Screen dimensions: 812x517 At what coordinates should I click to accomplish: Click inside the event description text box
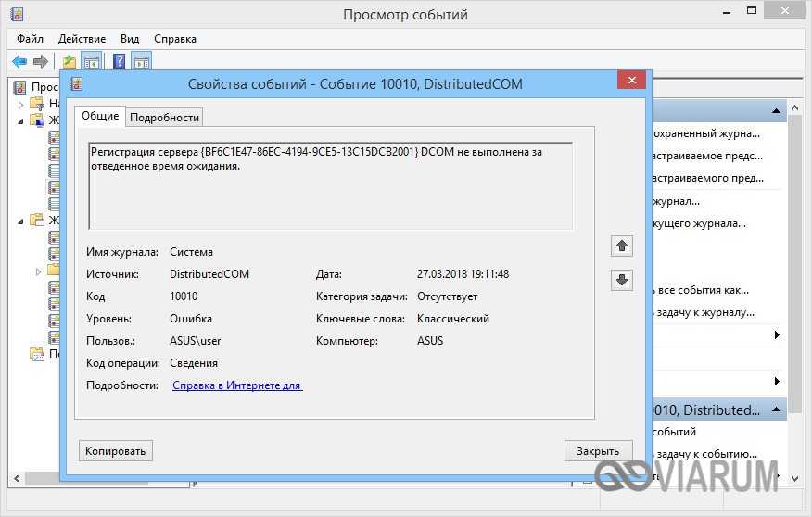[330, 185]
